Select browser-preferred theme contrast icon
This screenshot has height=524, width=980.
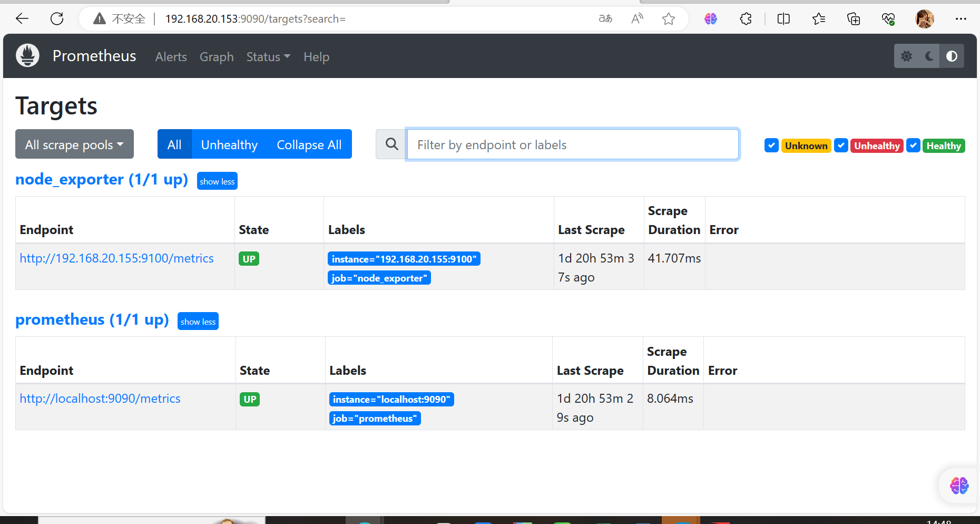pyautogui.click(x=952, y=56)
